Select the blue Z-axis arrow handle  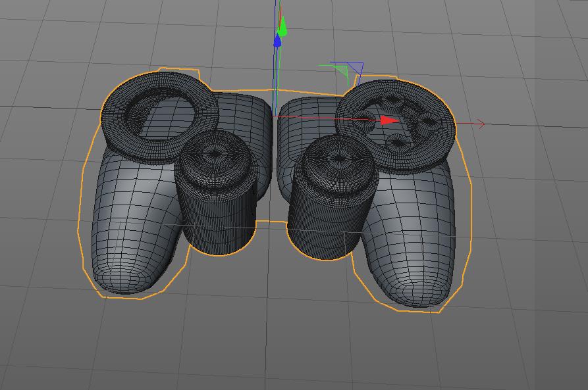click(277, 40)
